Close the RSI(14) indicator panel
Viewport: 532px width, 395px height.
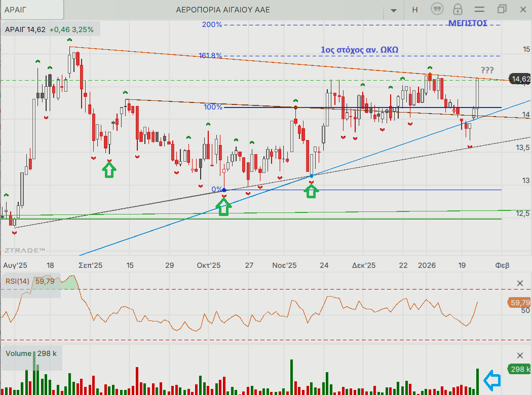[x=520, y=283]
